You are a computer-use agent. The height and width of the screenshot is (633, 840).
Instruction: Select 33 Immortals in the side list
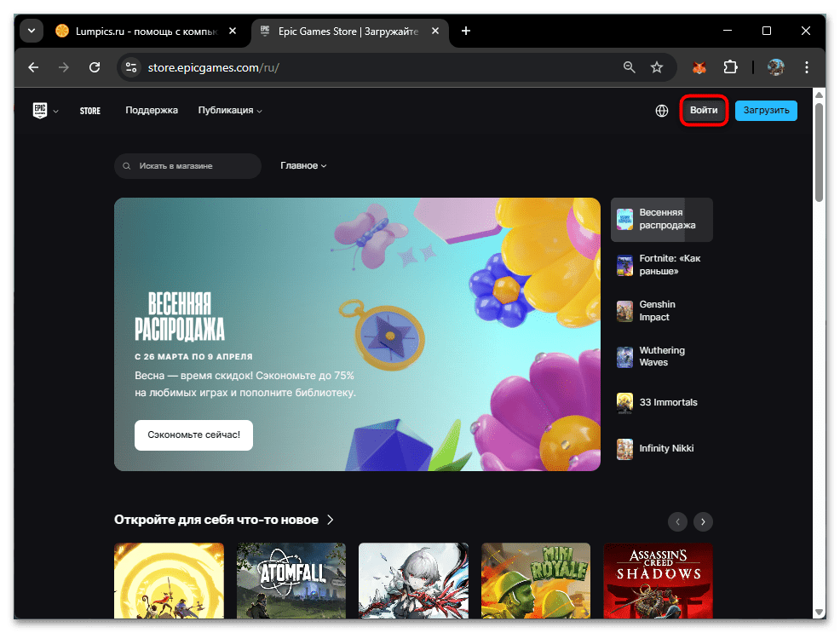(x=662, y=403)
